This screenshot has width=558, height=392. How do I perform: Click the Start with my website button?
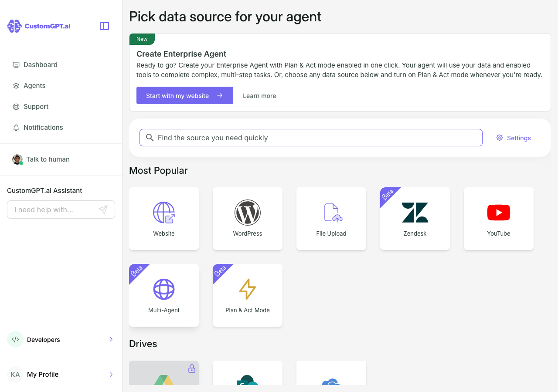point(185,95)
